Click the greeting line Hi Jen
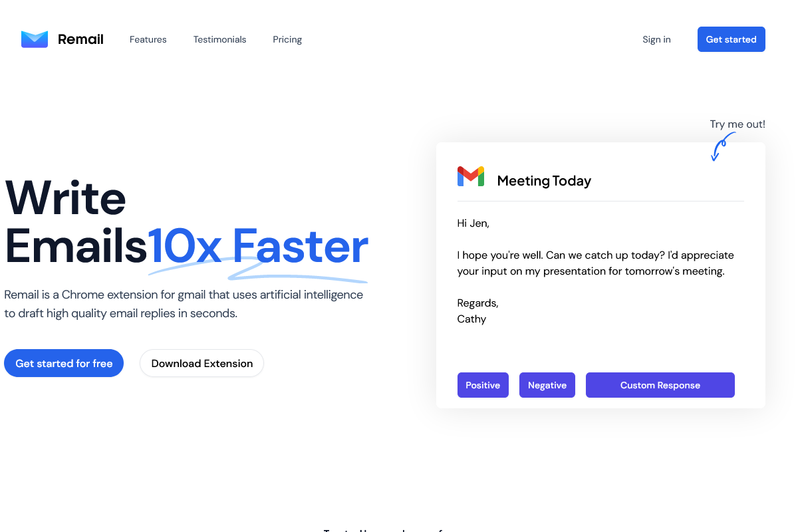798x532 pixels. click(473, 223)
